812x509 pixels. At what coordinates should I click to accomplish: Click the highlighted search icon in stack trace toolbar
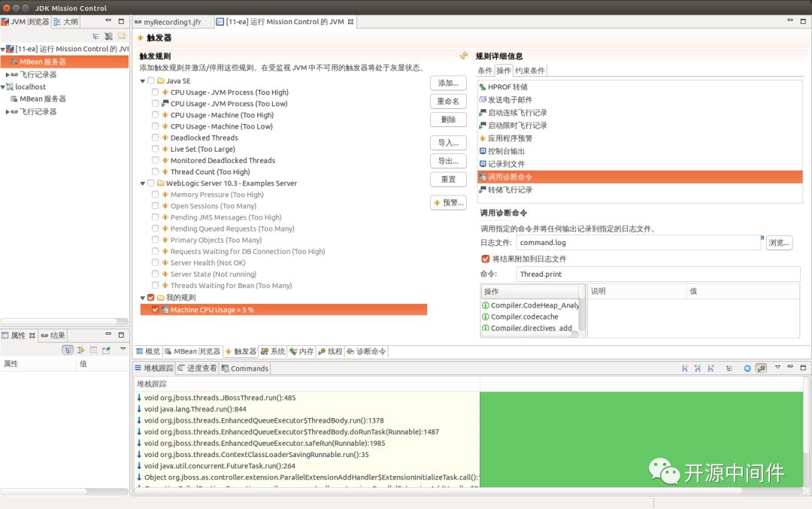(x=761, y=368)
